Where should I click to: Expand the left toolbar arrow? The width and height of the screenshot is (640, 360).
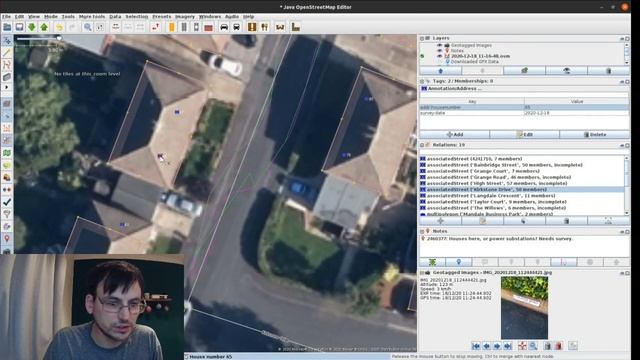7,87
